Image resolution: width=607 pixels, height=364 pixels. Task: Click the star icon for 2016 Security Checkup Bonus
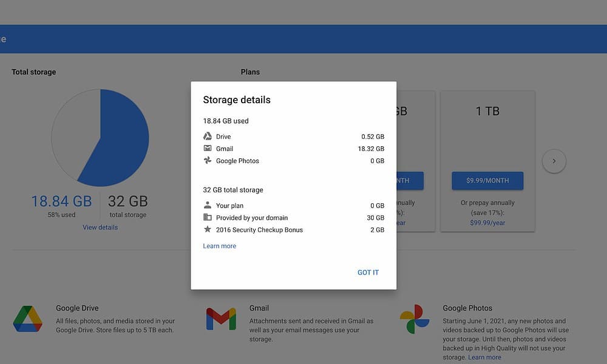[207, 229]
